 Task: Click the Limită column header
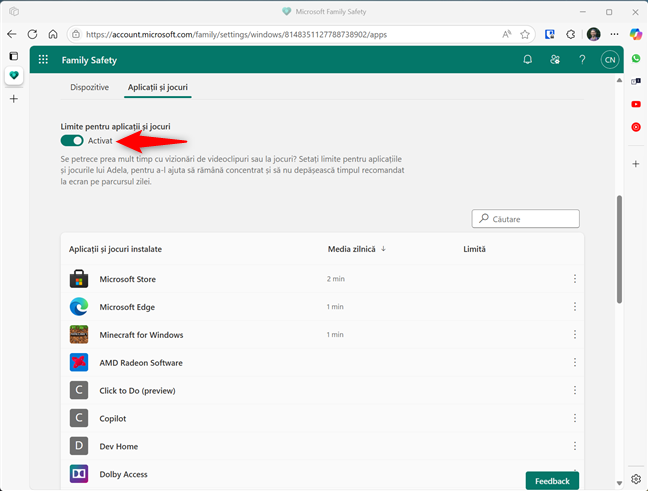[x=474, y=249]
